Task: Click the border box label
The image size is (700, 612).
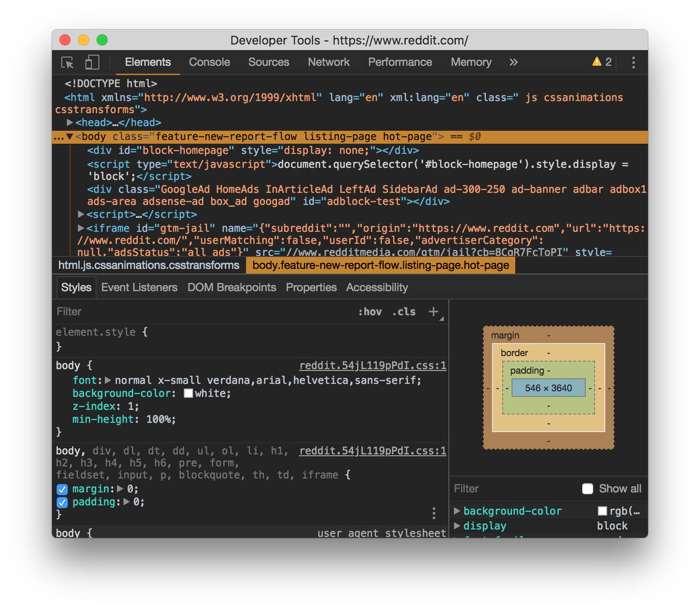Action: [514, 353]
